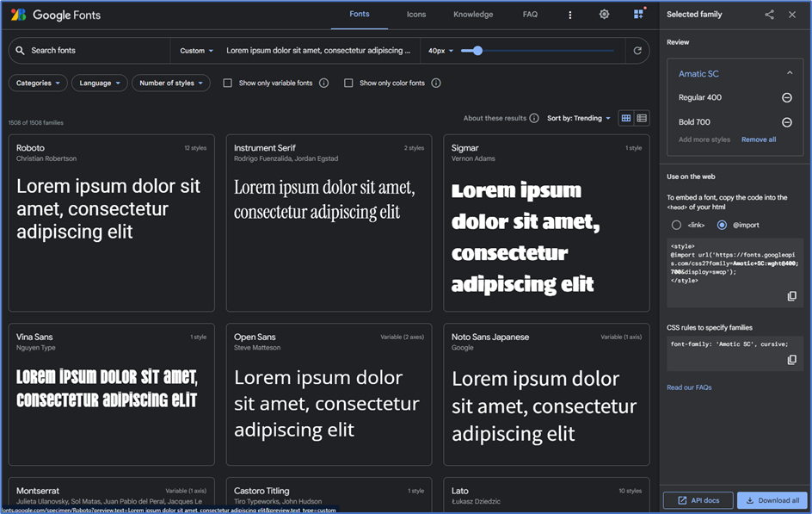Enable Show only color fonts checkbox
The height and width of the screenshot is (514, 812).
point(348,83)
